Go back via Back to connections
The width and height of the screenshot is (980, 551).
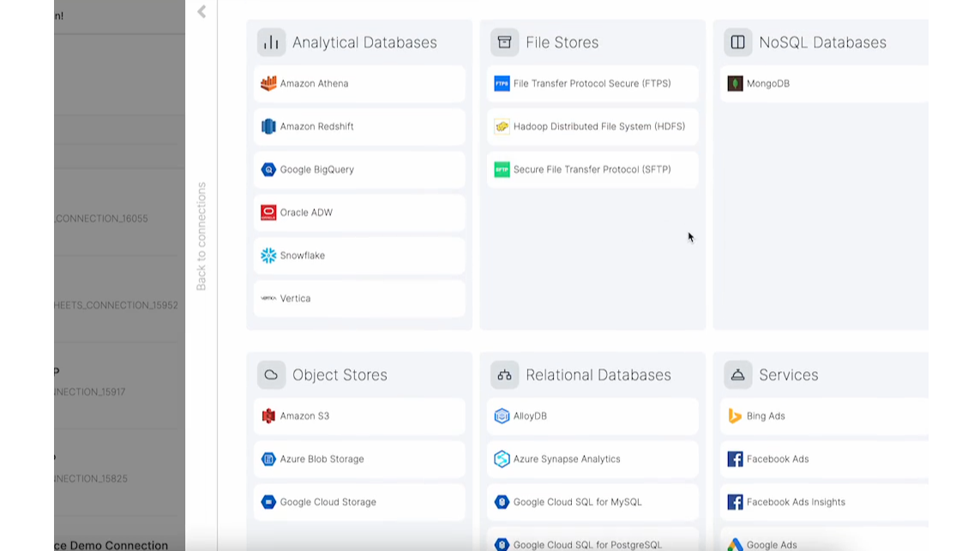[201, 236]
